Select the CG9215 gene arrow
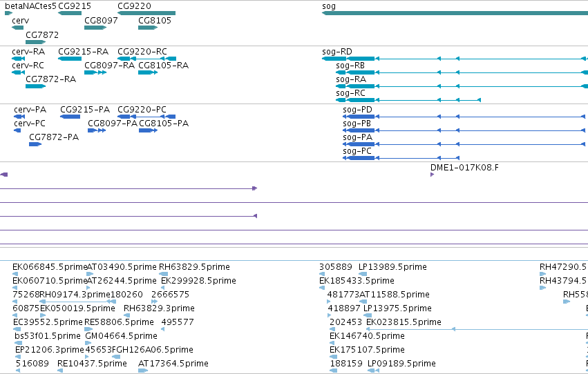This screenshot has height=374, width=588. click(70, 14)
